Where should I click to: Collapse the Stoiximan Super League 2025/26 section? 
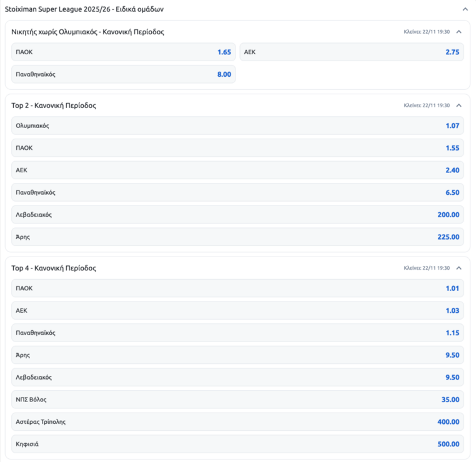(x=465, y=9)
